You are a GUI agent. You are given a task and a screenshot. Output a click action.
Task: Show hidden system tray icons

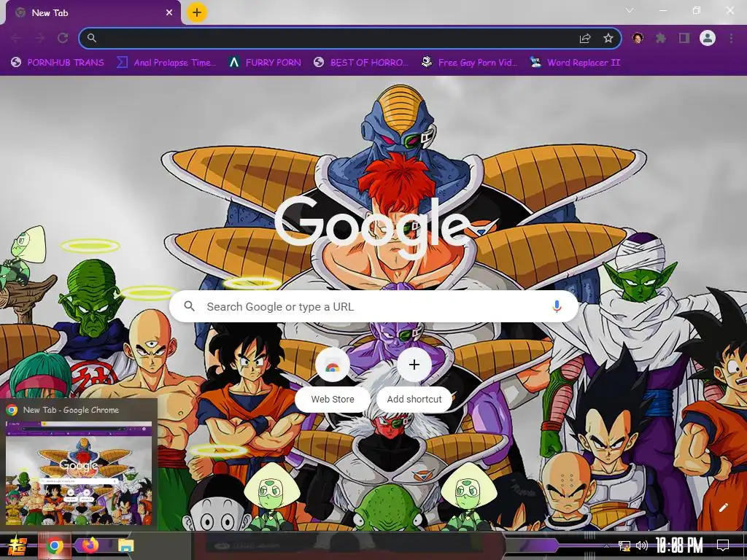click(606, 545)
